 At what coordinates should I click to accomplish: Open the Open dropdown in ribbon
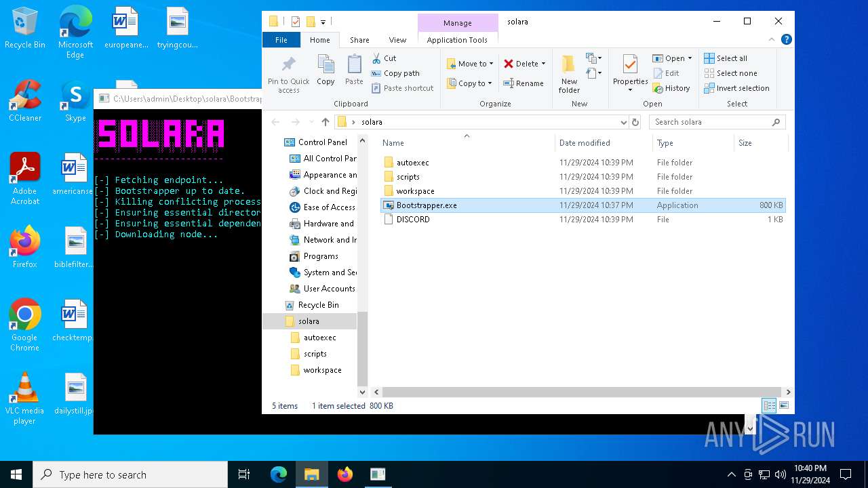point(672,58)
